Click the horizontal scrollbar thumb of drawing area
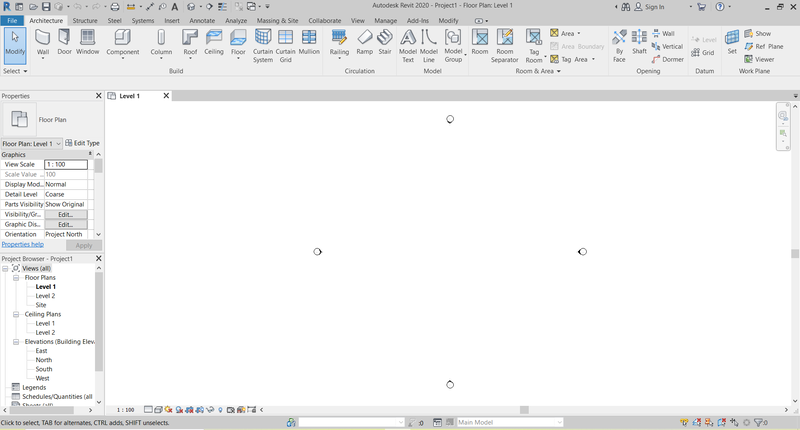Viewport: 800px width, 430px height. 524,410
